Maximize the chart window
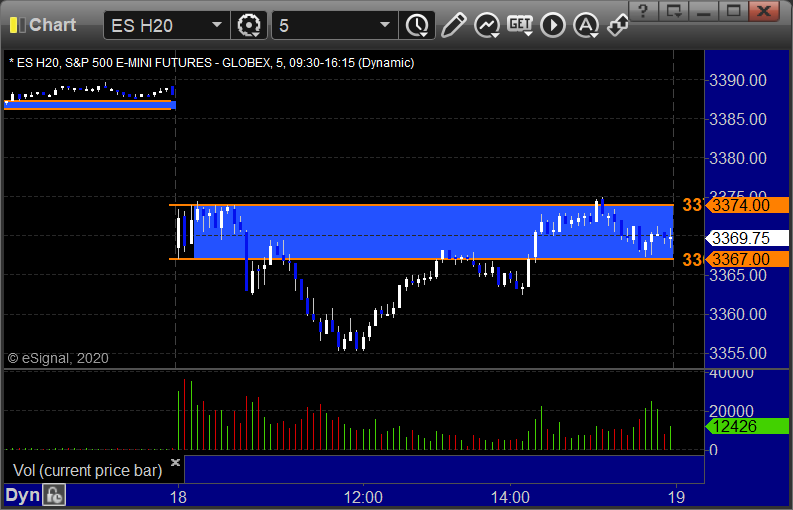793x510 pixels. [x=733, y=10]
